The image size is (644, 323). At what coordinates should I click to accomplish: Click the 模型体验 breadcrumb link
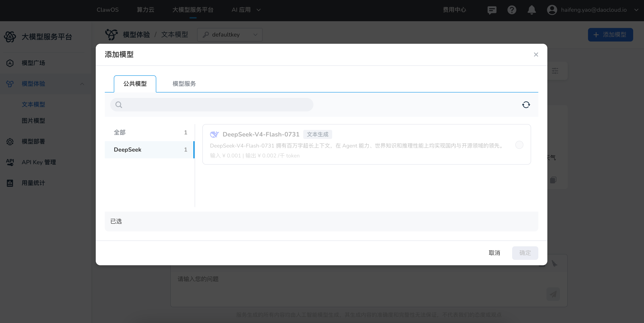(x=136, y=35)
